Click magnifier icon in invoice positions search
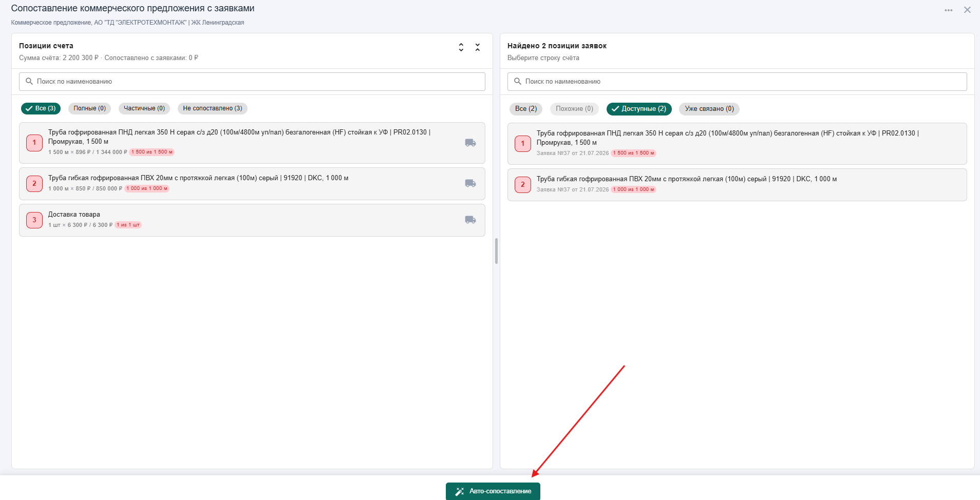This screenshot has width=980, height=500. (x=29, y=81)
